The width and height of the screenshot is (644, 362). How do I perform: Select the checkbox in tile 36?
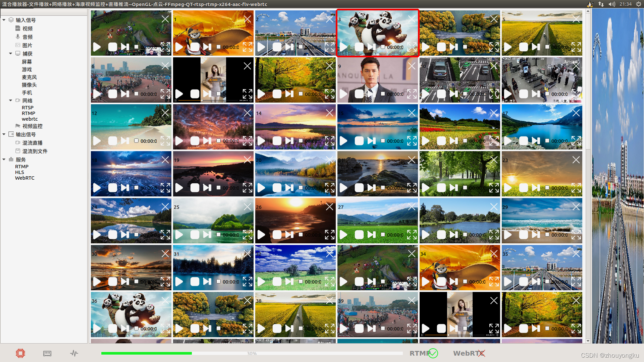(x=136, y=328)
